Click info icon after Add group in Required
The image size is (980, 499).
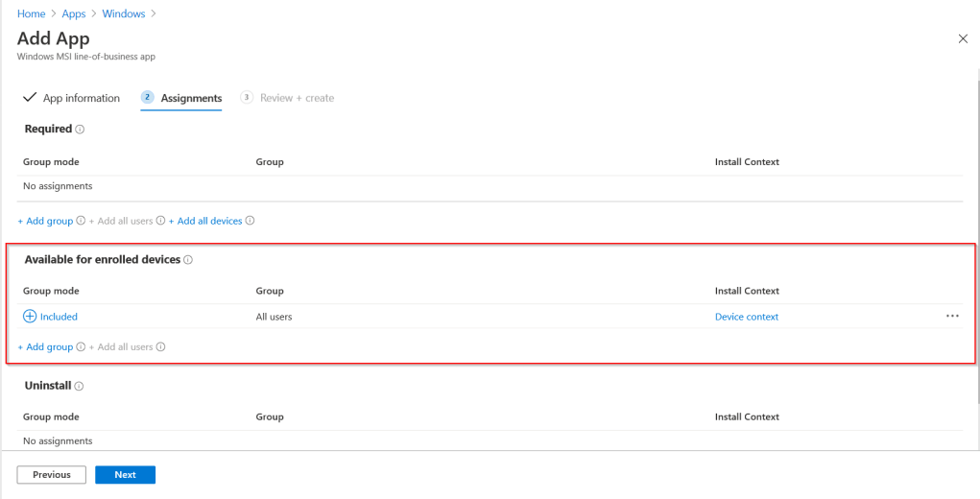click(81, 222)
